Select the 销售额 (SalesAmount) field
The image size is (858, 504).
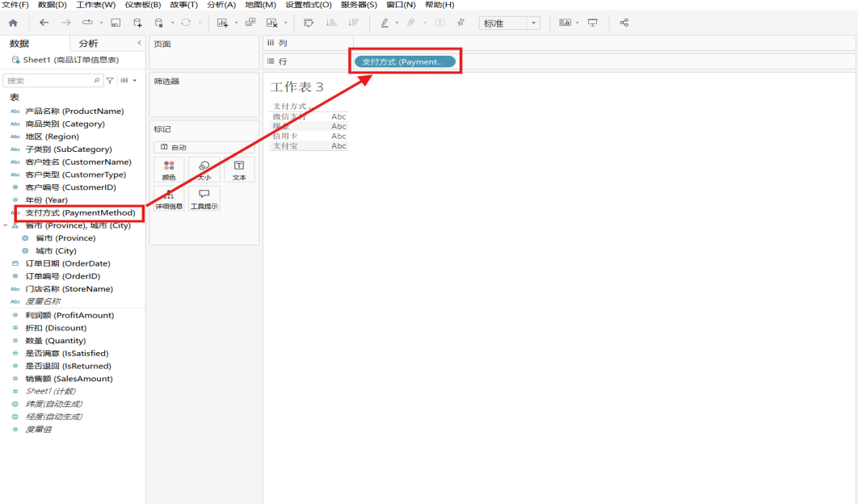click(69, 379)
